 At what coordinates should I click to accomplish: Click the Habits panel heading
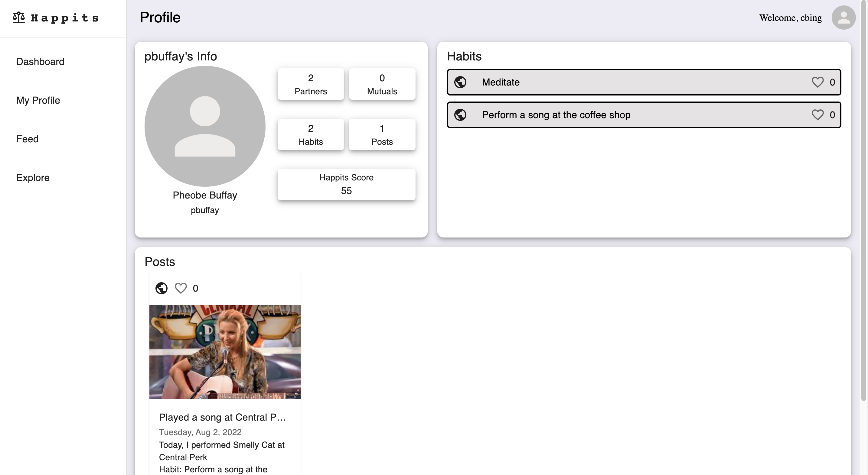point(464,56)
